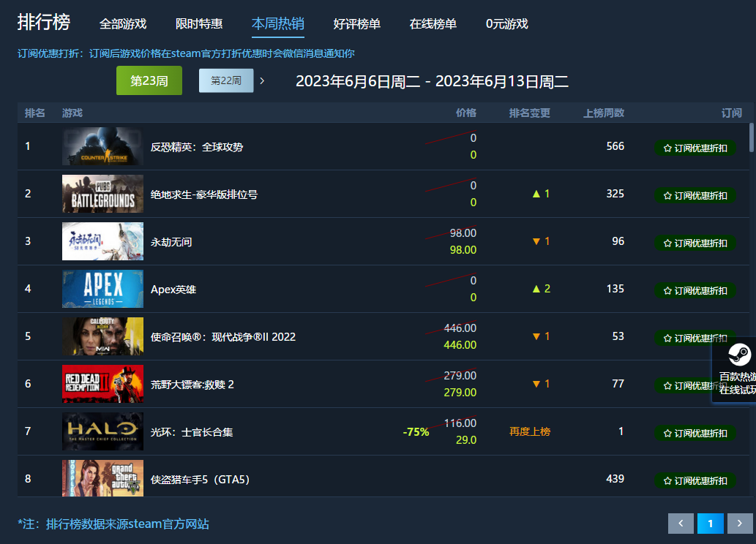Switch to the 在线榜单 tab
This screenshot has width=756, height=544.
[433, 23]
